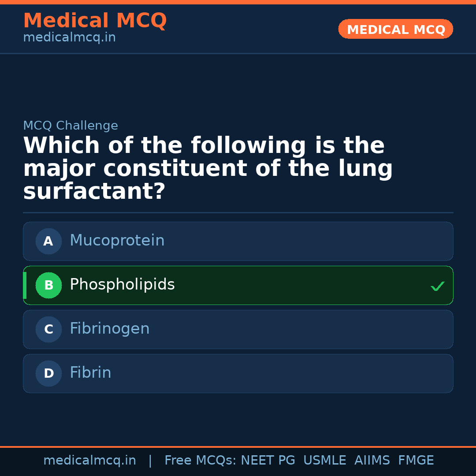This screenshot has height=476, width=476.
Task: Click the circular A badge beside Mucoprotein
Action: tap(48, 241)
